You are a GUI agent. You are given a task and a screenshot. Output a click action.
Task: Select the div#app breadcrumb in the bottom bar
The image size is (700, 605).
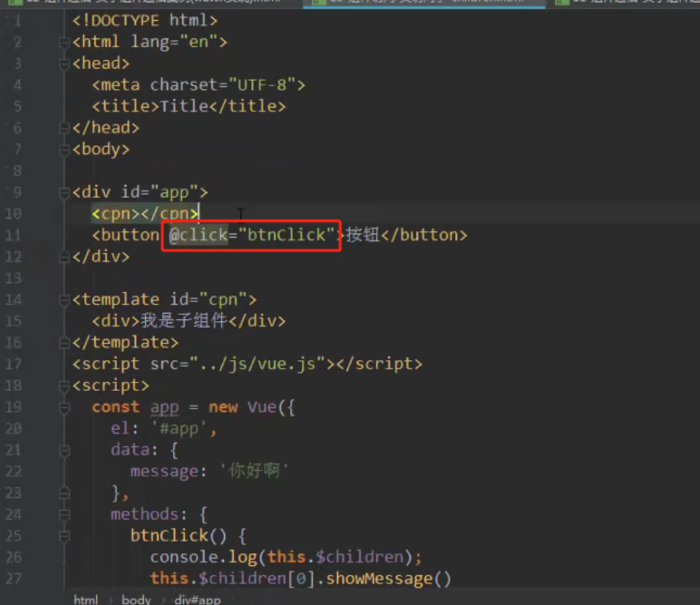coord(197,599)
